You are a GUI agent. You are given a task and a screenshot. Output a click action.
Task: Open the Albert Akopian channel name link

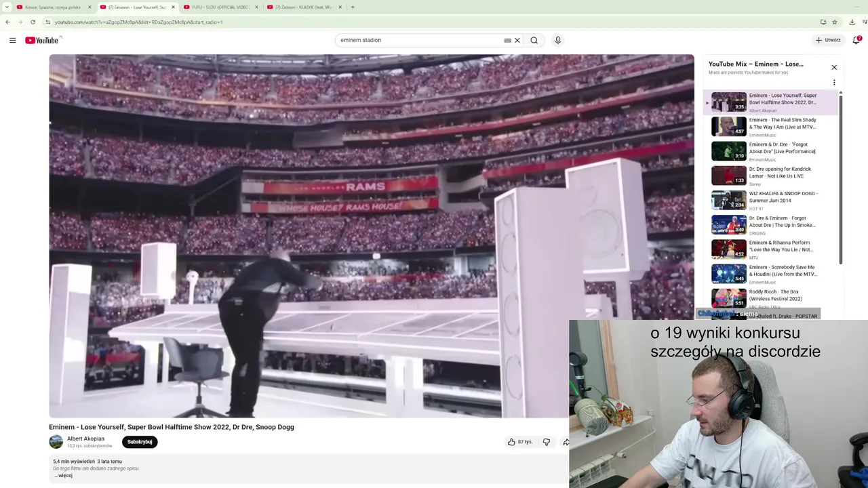pos(85,439)
